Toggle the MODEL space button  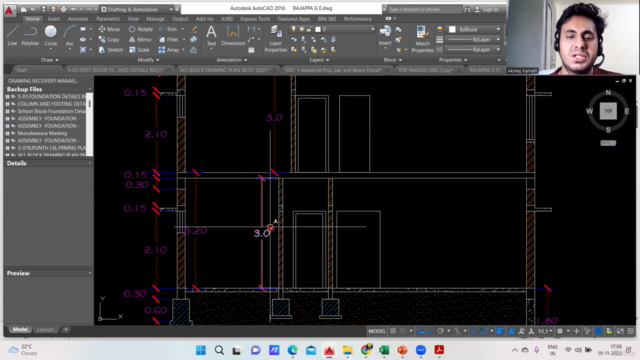pos(377,331)
